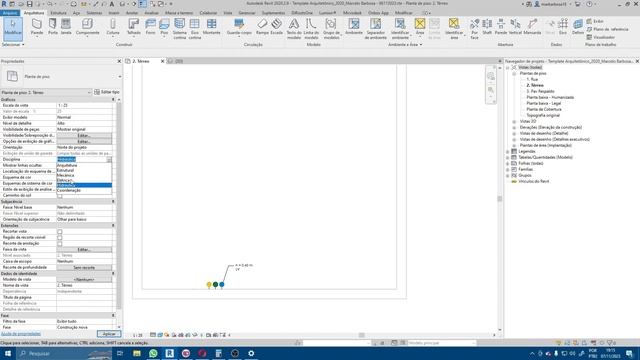Collapse the Plantas de piso tree node

point(514,73)
